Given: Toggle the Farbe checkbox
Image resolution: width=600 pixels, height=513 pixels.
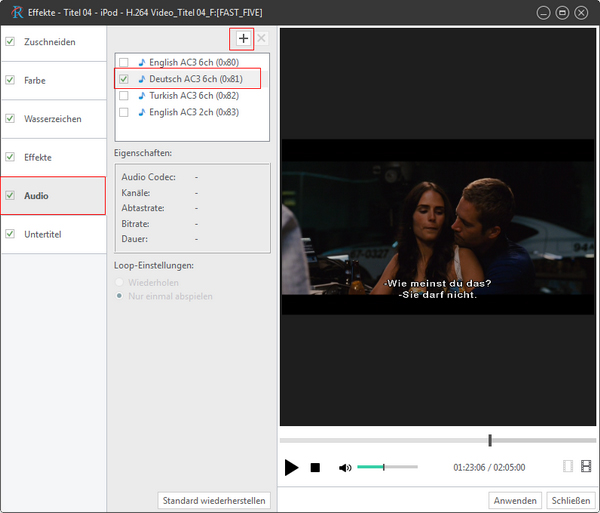Looking at the screenshot, I should click(10, 80).
